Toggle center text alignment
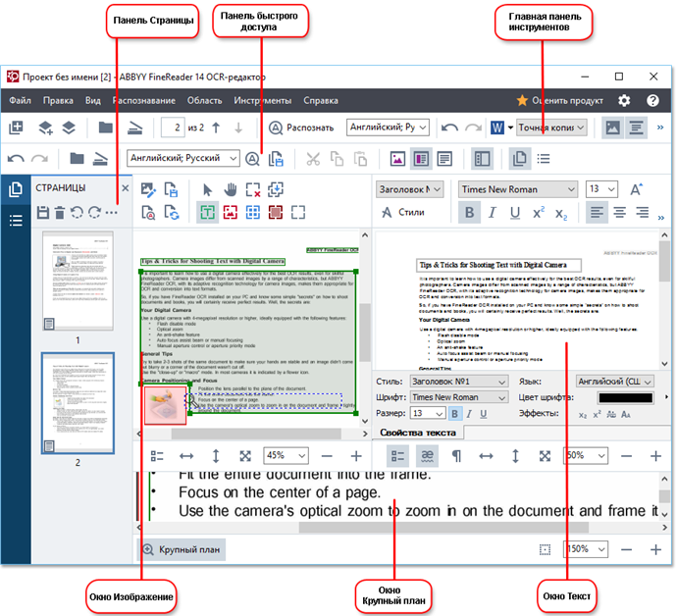The height and width of the screenshot is (616, 677). 619,213
